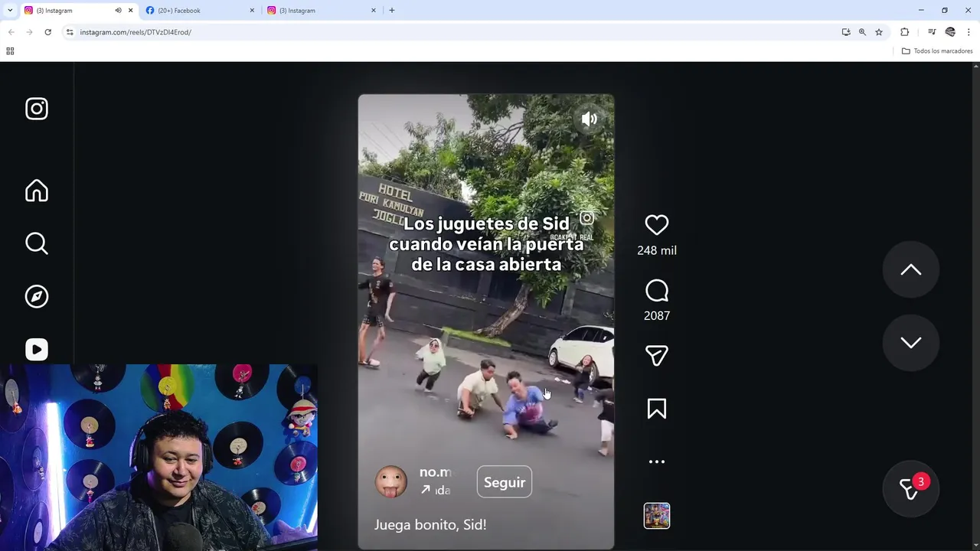The image size is (980, 551).
Task: Click caption text 'Juega bonito, Sid!'
Action: (430, 525)
